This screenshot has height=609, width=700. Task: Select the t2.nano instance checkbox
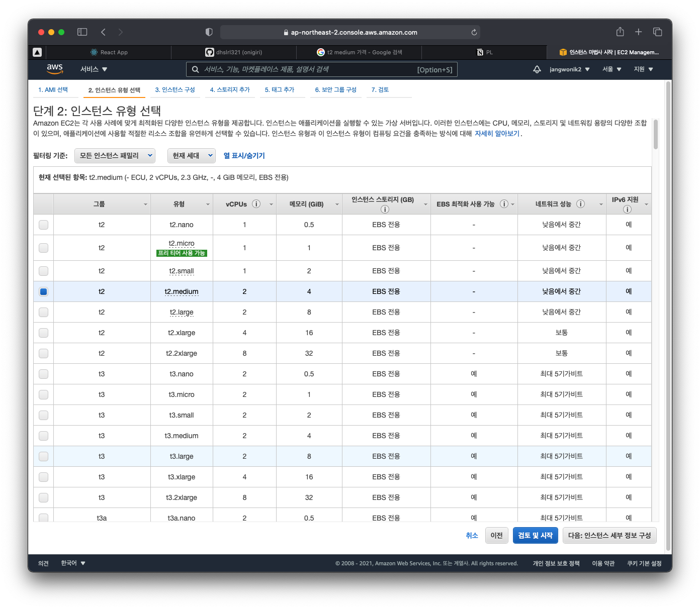tap(44, 225)
